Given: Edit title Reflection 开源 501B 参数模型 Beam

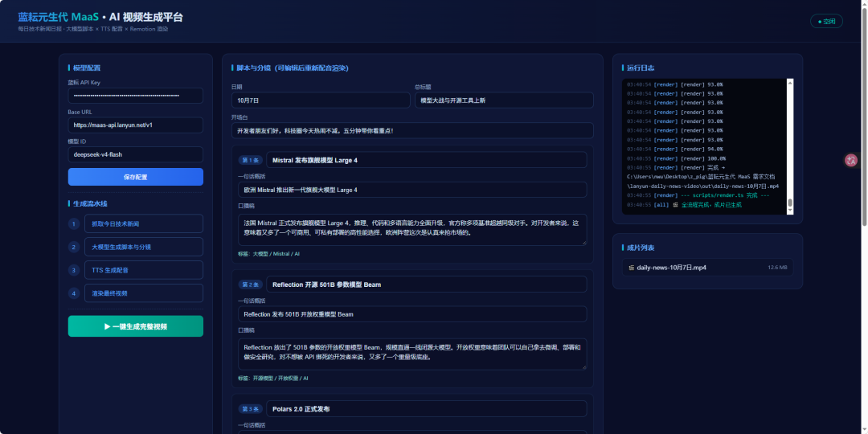Looking at the screenshot, I should coord(426,285).
